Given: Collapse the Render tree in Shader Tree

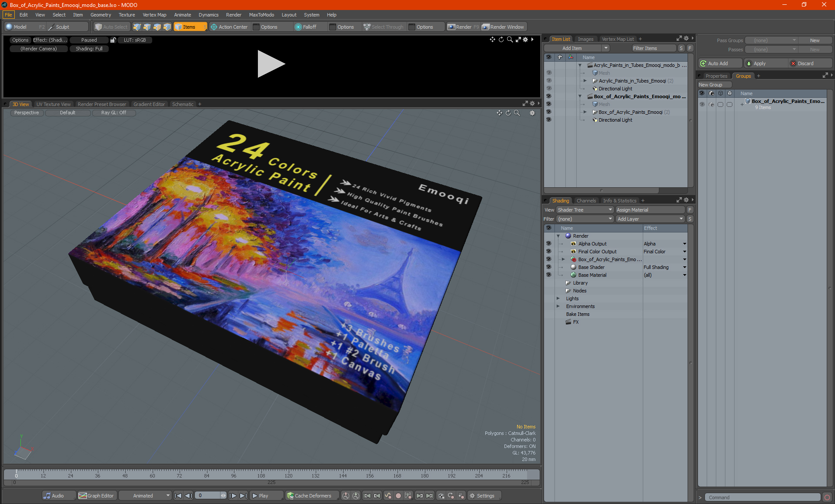Looking at the screenshot, I should coord(558,236).
